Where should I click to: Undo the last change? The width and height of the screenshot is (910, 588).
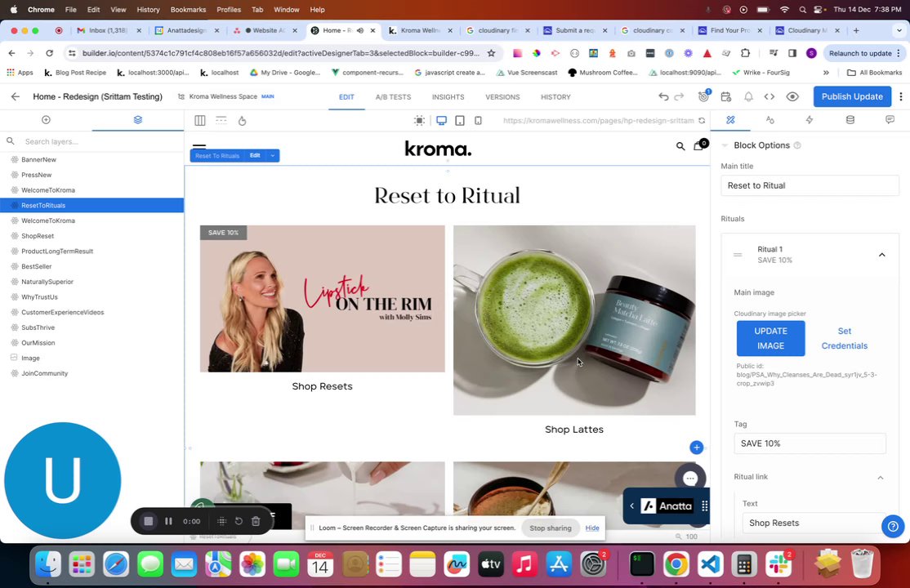(x=663, y=97)
